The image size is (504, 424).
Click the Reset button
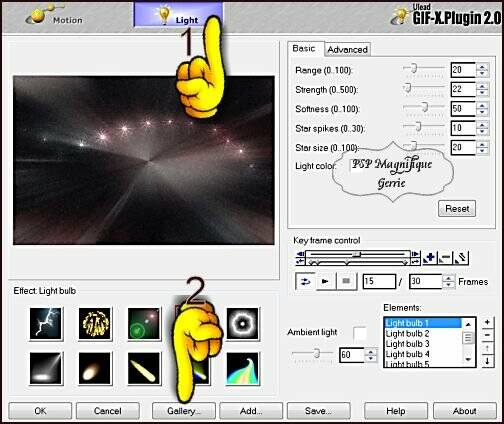[x=457, y=209]
